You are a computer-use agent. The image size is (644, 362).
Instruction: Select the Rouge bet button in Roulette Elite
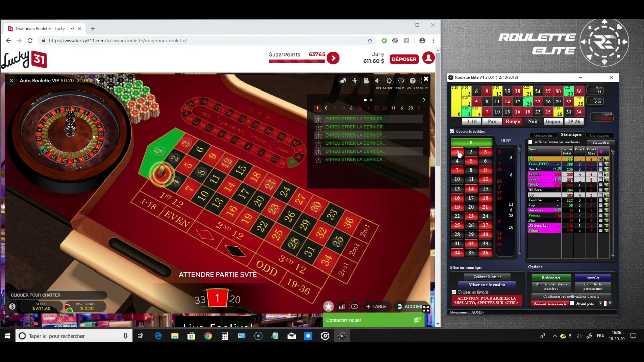pos(512,121)
